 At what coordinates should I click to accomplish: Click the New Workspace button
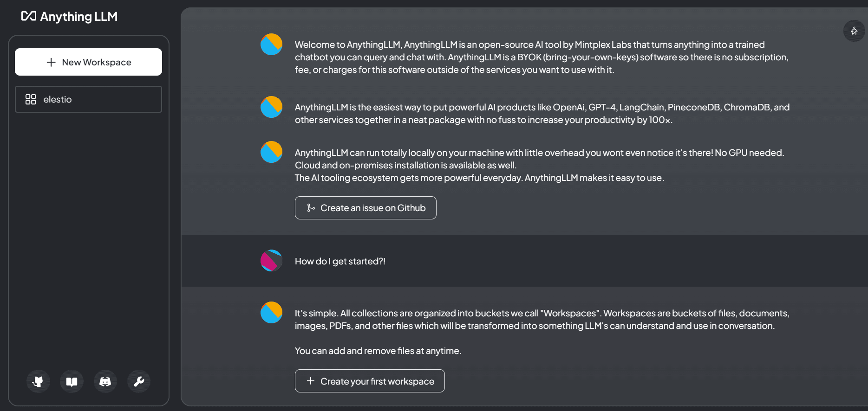click(88, 62)
